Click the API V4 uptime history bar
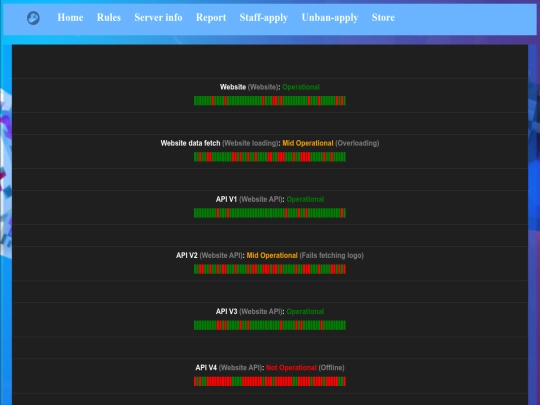The width and height of the screenshot is (540, 405). [x=270, y=381]
